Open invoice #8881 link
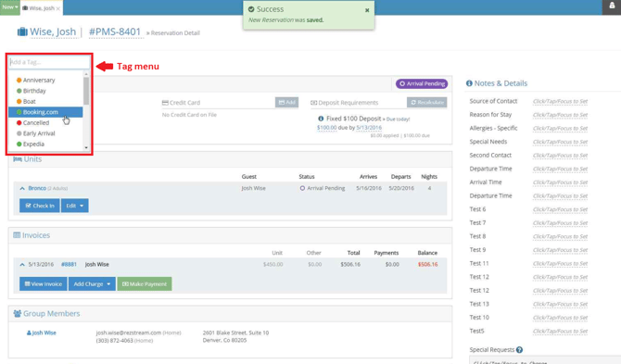This screenshot has width=621, height=364. pyautogui.click(x=69, y=264)
